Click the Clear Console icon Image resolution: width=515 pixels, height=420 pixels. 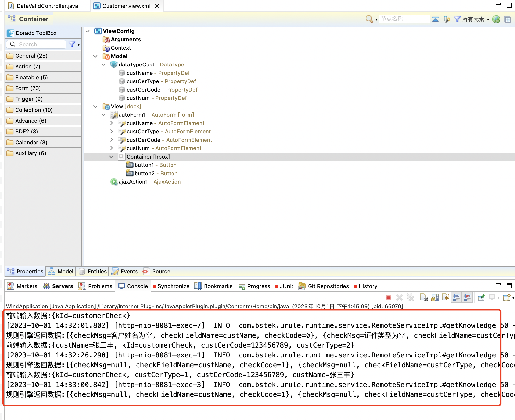[424, 298]
